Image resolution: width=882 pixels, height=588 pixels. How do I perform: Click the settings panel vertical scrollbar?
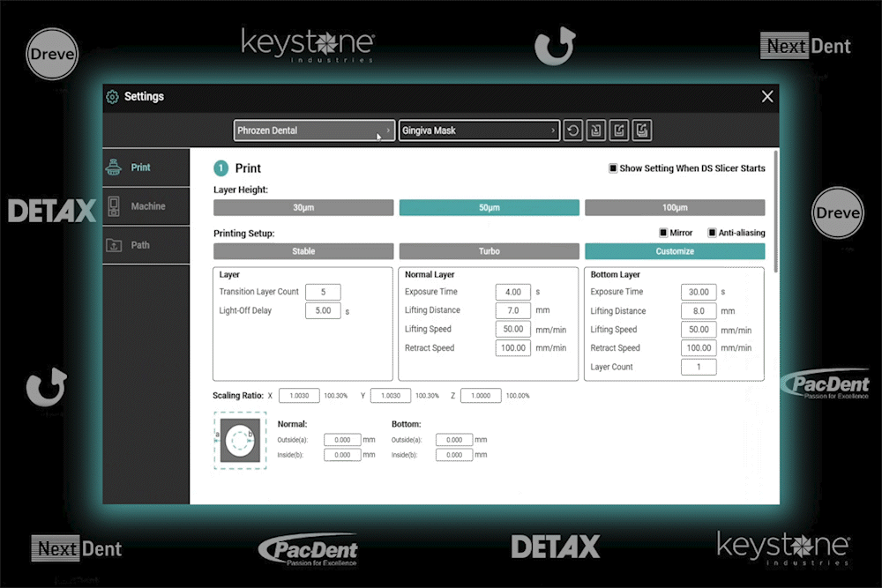coord(775,212)
